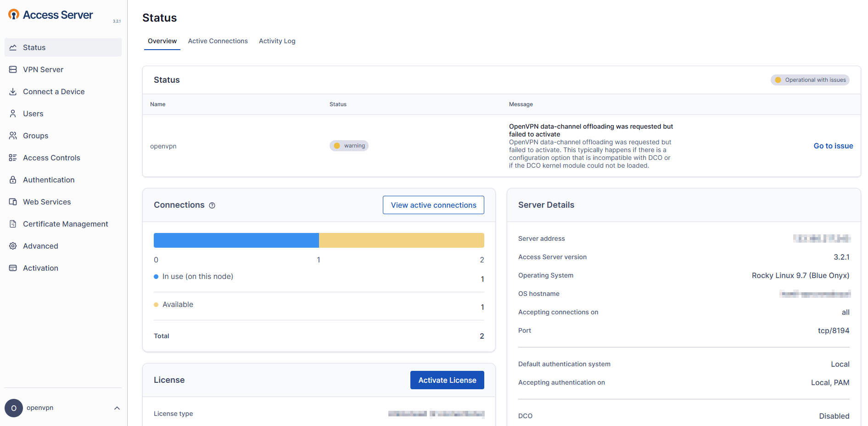Open the Overview tab
The image size is (868, 426).
tap(162, 41)
